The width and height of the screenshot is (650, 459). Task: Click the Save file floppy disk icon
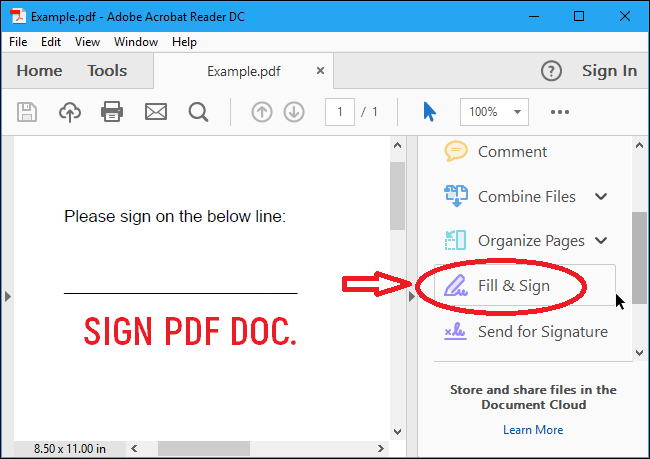coord(27,112)
